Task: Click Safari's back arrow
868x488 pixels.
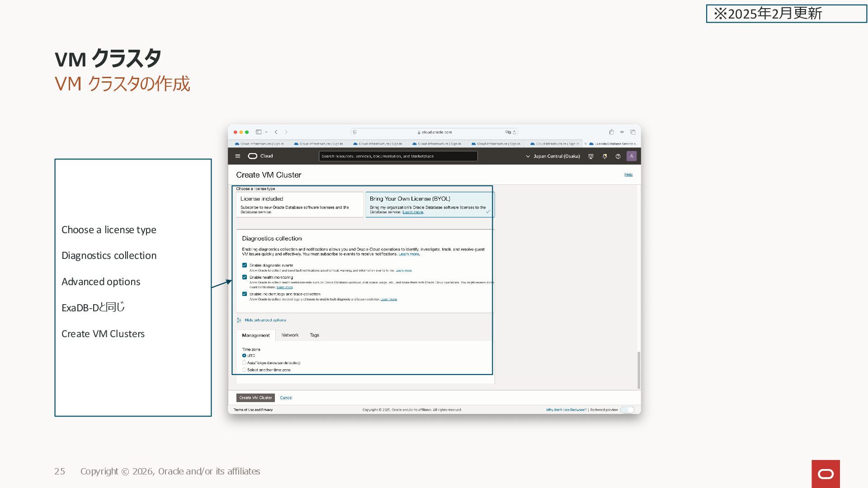Action: 276,132
